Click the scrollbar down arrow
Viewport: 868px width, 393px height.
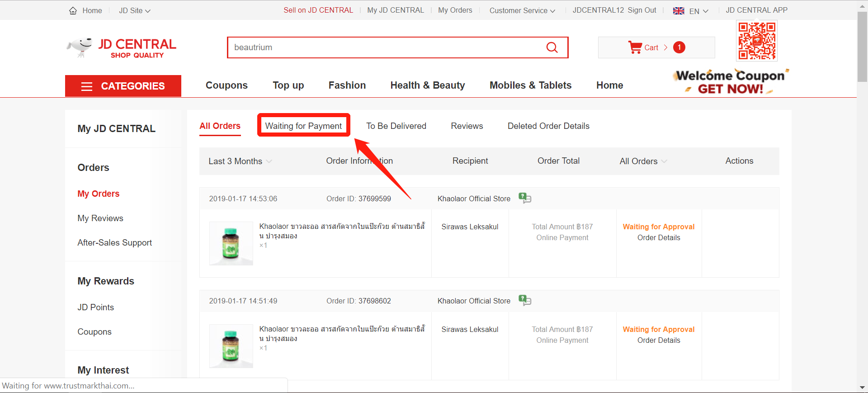coord(862,388)
